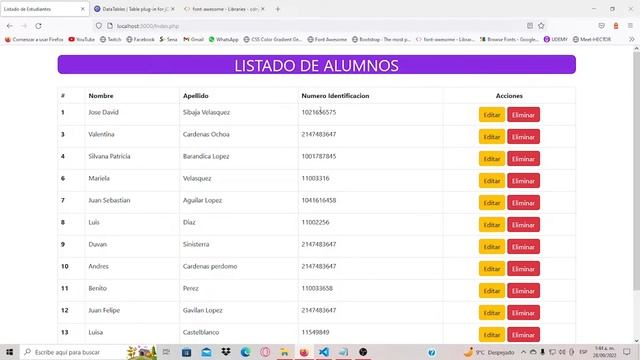Viewport: 640px width, 360px height.
Task: Open the Windows Start menu
Action: tap(9, 352)
